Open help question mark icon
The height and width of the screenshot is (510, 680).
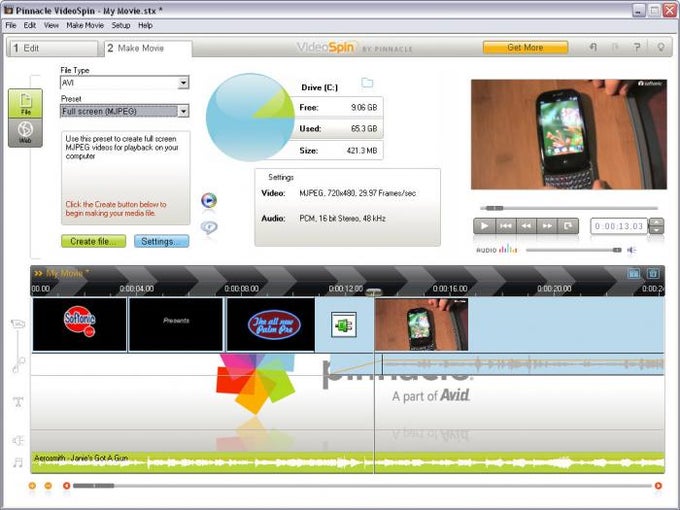pos(637,47)
